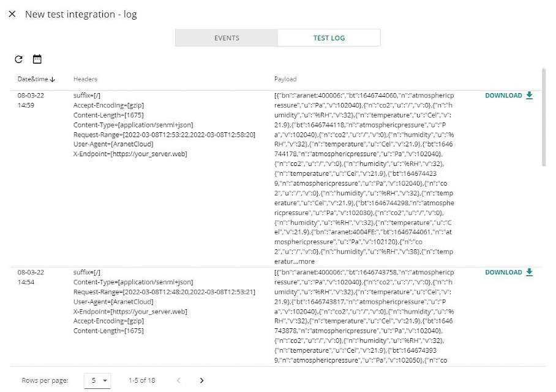Open the Rows per page dropdown
The height and width of the screenshot is (392, 556).
(97, 380)
